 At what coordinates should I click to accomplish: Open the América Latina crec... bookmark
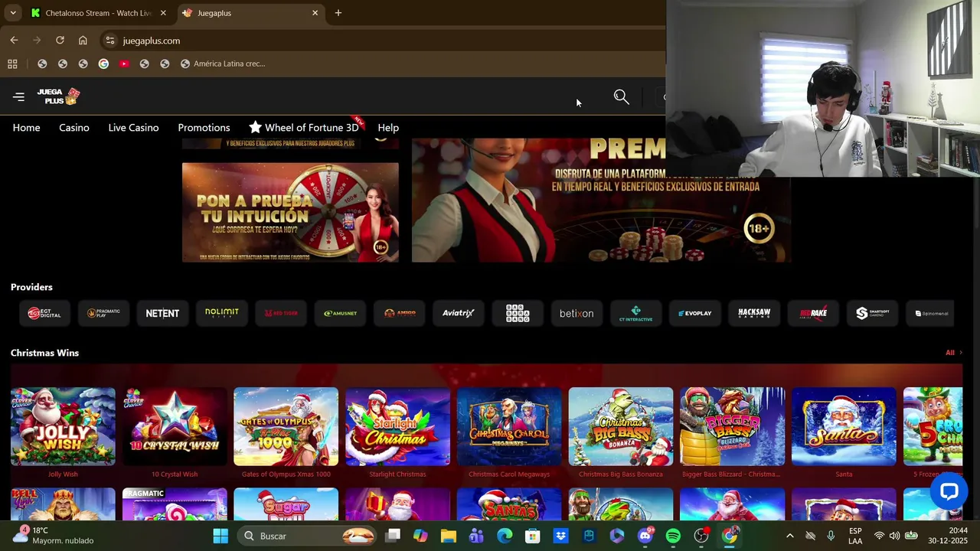click(223, 64)
